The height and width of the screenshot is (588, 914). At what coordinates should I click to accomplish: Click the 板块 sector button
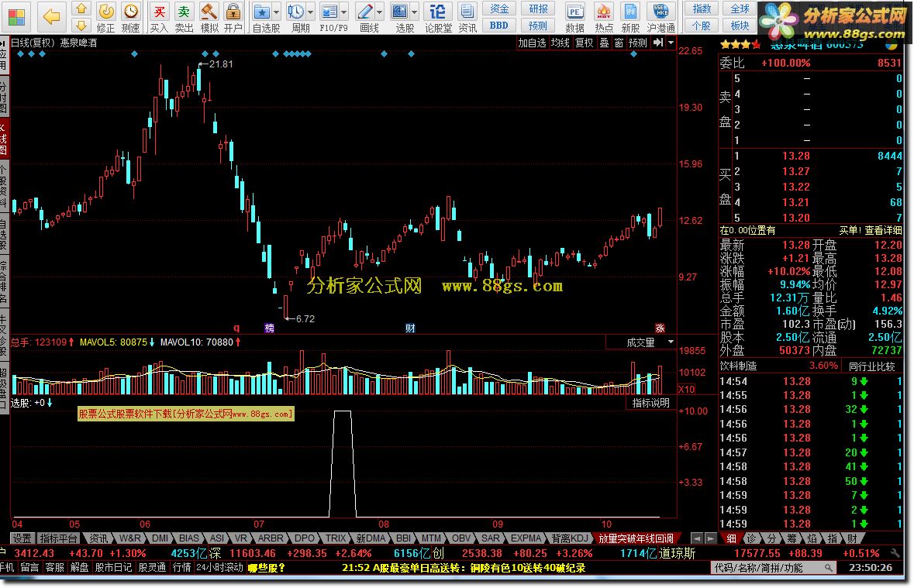(x=740, y=25)
